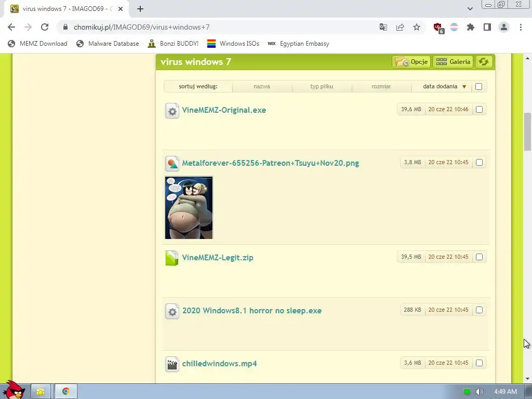Tick the select-all checkbox in sort bar

pyautogui.click(x=478, y=86)
